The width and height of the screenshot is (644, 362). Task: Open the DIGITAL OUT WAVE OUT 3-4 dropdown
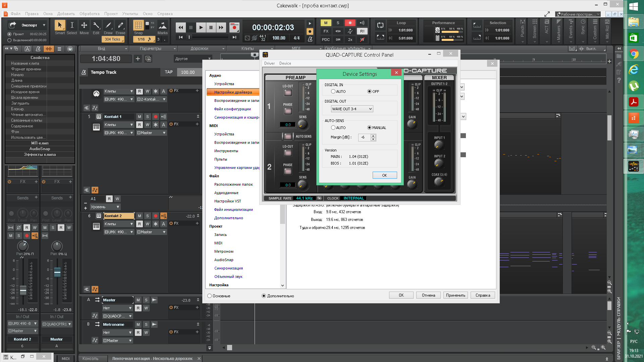click(x=352, y=109)
